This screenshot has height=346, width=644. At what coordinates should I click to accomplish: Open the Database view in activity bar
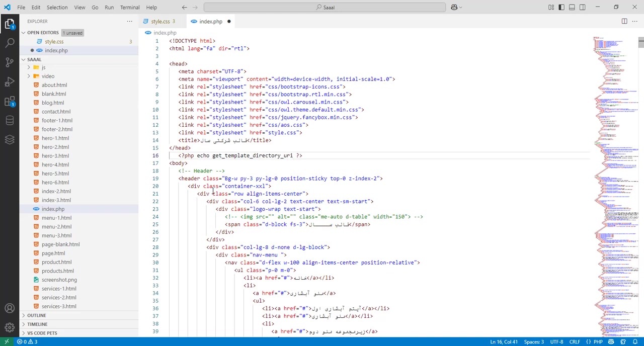pyautogui.click(x=10, y=120)
